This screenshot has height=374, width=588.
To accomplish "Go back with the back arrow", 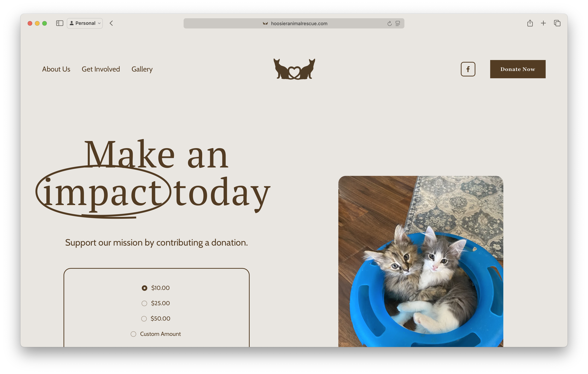I will (111, 23).
